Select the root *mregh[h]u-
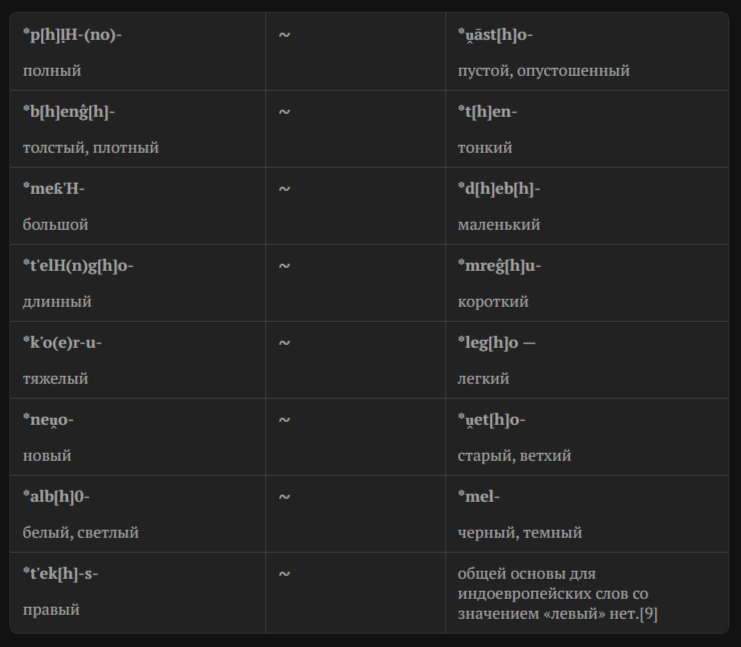Image resolution: width=741 pixels, height=647 pixels. 499,266
